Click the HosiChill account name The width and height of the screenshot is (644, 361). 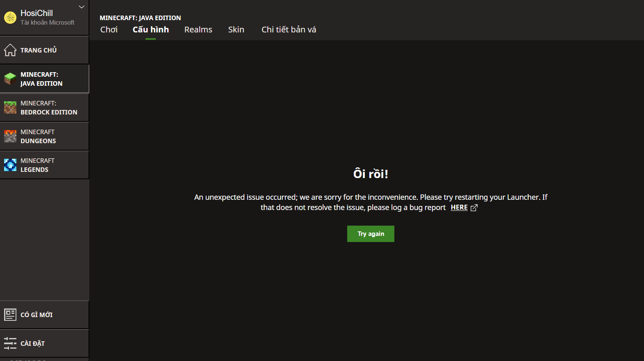coord(37,13)
